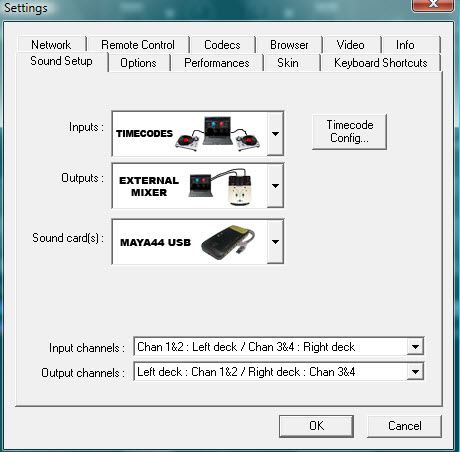460x452 pixels.
Task: Click the Timecodes turntables and laptop image
Action: pyautogui.click(x=218, y=134)
